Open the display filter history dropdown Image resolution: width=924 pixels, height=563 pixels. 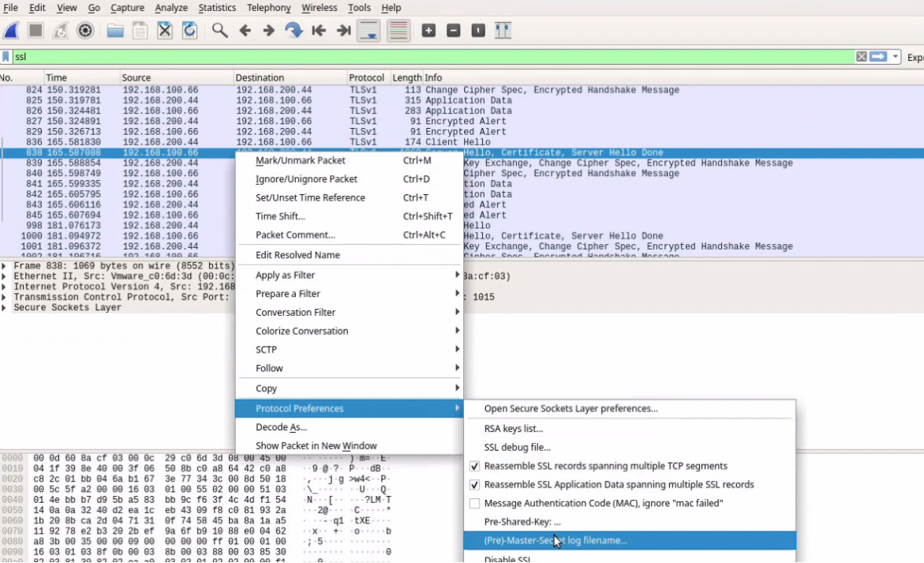point(895,57)
